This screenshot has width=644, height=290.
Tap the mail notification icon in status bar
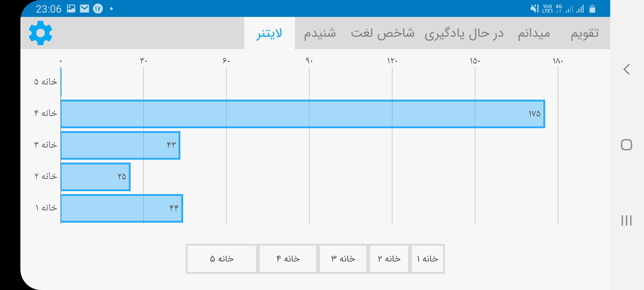tap(85, 9)
